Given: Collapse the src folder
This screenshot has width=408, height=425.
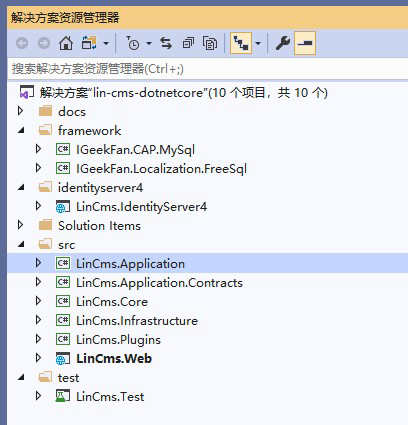Looking at the screenshot, I should click(21, 244).
